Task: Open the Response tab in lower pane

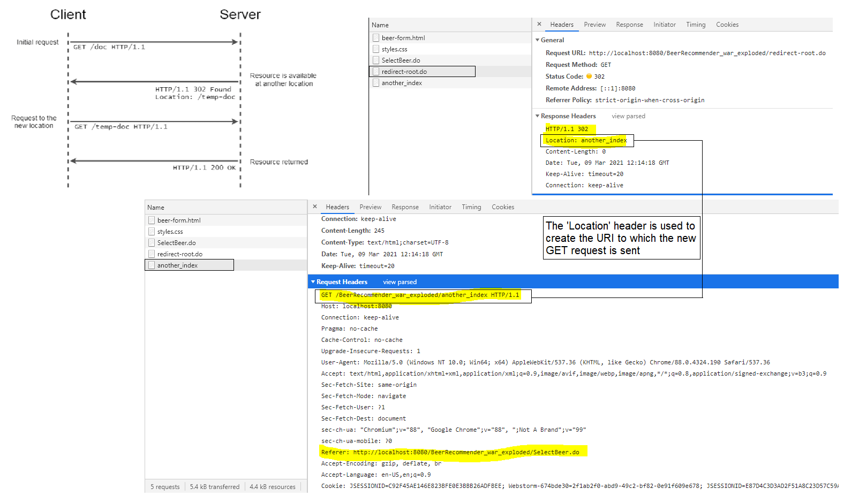Action: [x=405, y=207]
